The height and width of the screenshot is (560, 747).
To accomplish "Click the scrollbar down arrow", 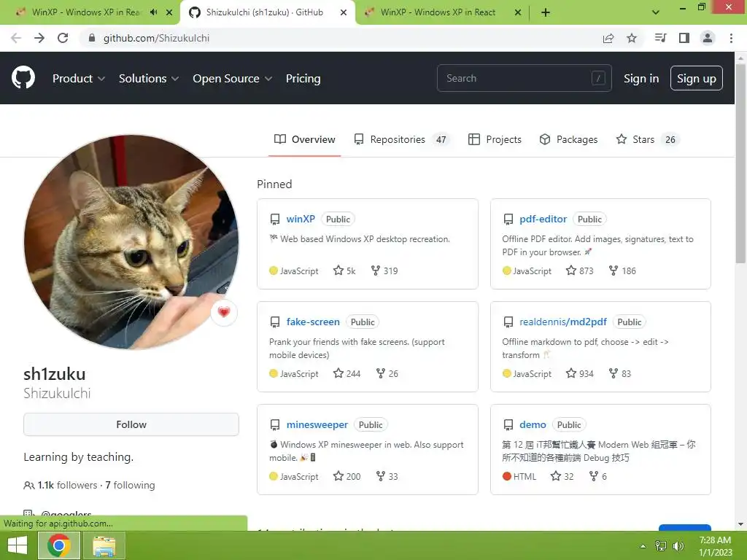I will [x=740, y=524].
